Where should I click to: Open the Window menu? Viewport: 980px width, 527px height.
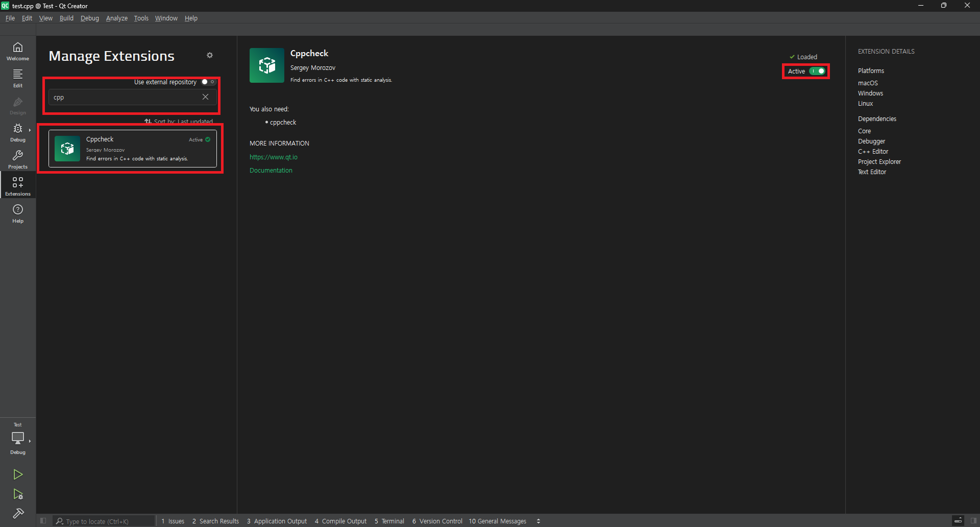pyautogui.click(x=166, y=18)
